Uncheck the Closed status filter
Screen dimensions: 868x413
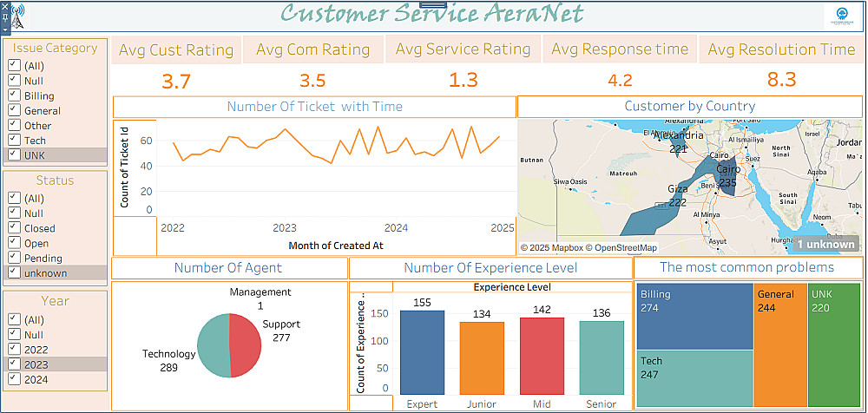14,228
